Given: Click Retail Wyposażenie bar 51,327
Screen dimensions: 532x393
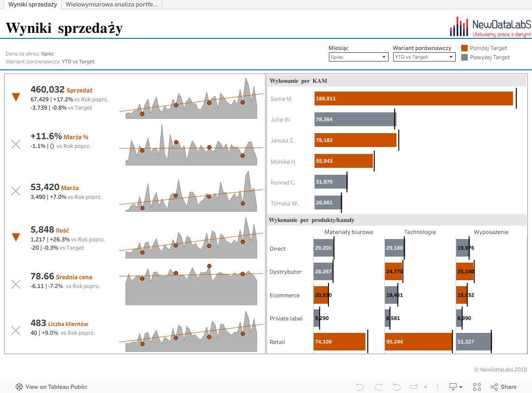Looking at the screenshot, I should [x=474, y=342].
